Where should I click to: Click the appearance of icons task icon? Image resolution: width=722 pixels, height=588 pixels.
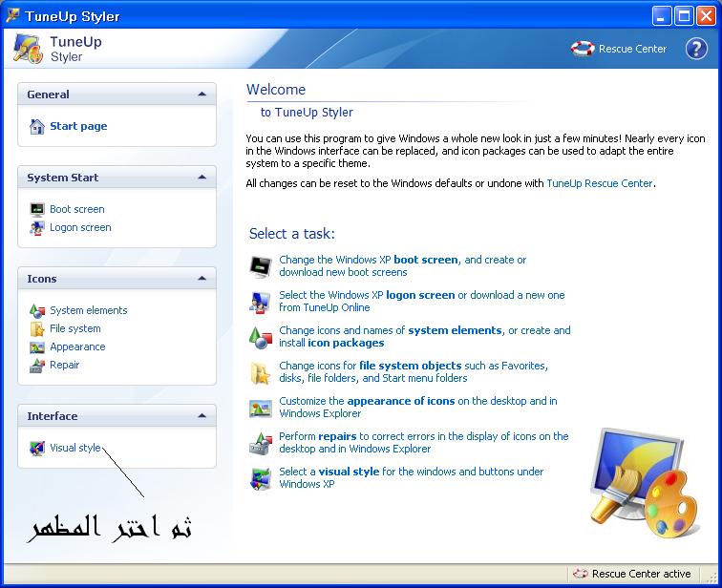(x=261, y=408)
